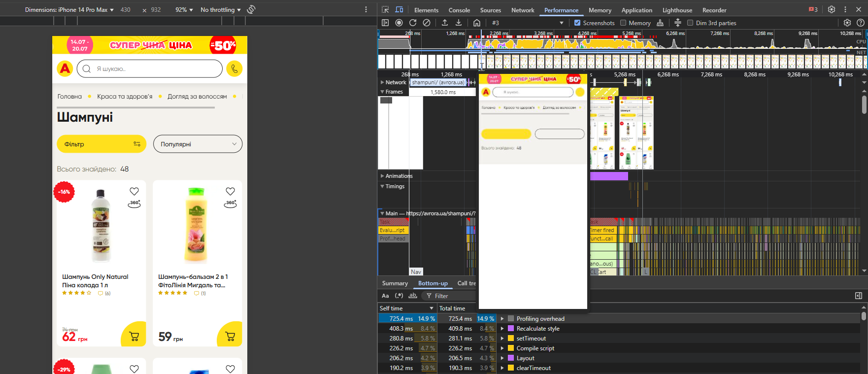Click the collect garbage broom icon
Screen dimensions: 868x374
pos(660,23)
